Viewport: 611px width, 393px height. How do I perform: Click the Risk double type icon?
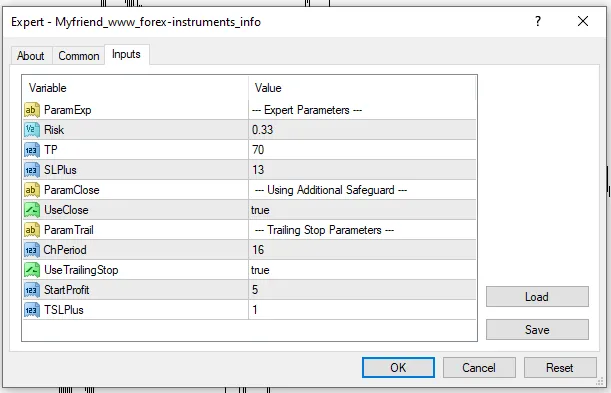coord(32,130)
